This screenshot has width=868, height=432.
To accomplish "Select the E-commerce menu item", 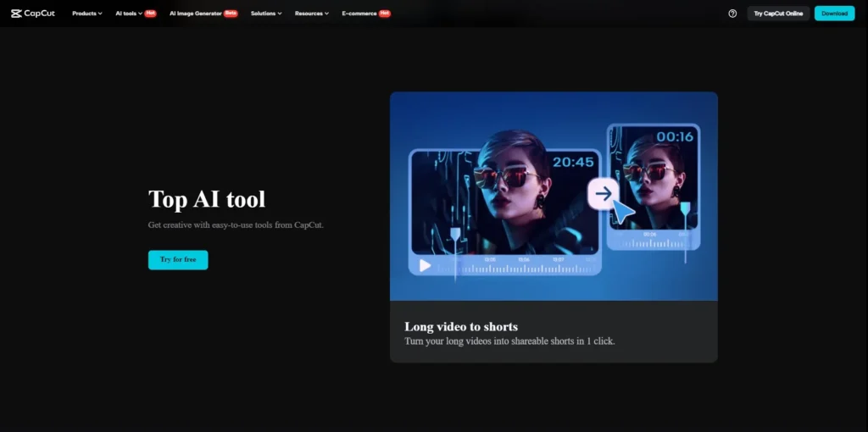I will point(359,14).
